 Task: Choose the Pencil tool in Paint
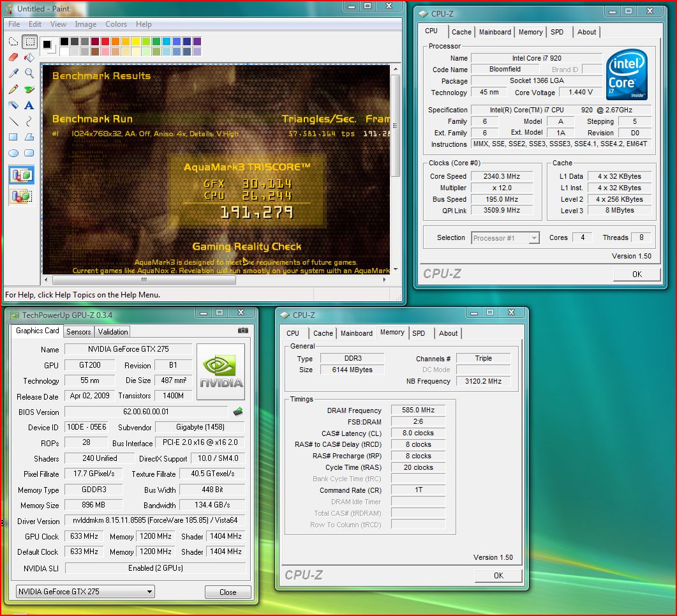13,89
